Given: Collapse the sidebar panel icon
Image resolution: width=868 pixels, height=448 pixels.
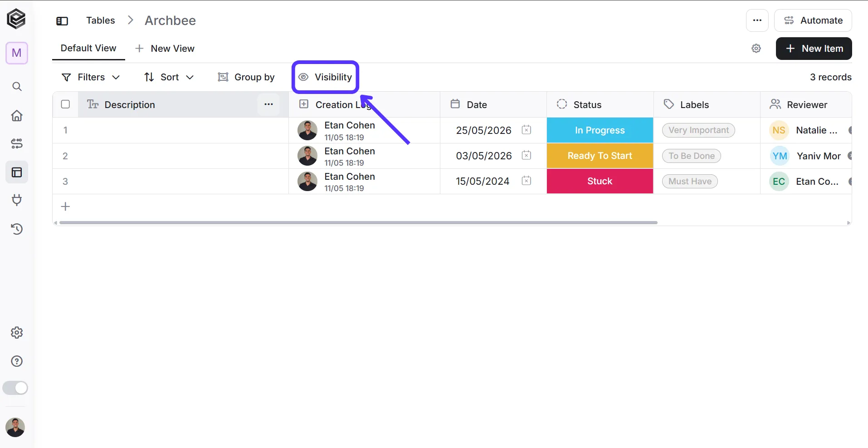Looking at the screenshot, I should (62, 21).
